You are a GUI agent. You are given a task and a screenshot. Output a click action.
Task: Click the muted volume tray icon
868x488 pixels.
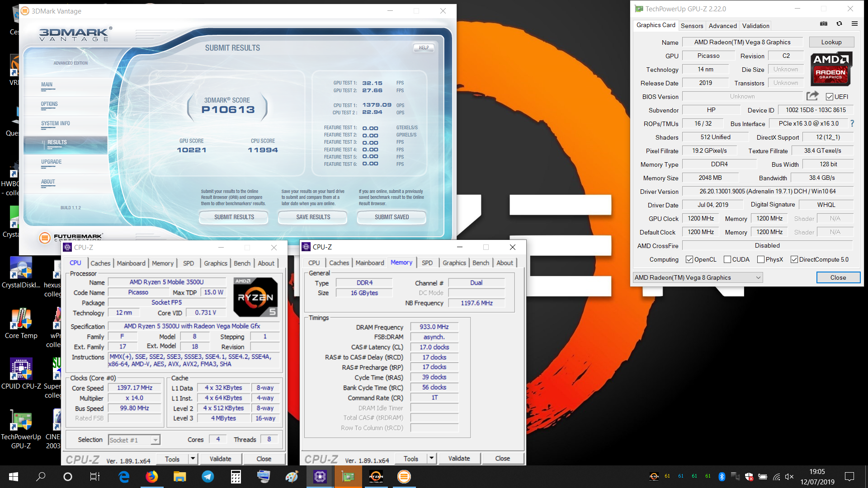(789, 477)
